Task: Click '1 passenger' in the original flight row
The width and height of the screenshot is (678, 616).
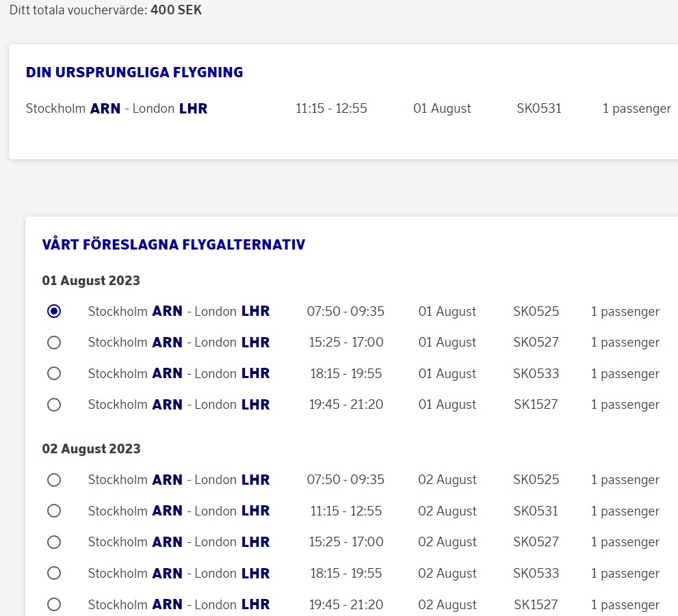Action: [636, 109]
